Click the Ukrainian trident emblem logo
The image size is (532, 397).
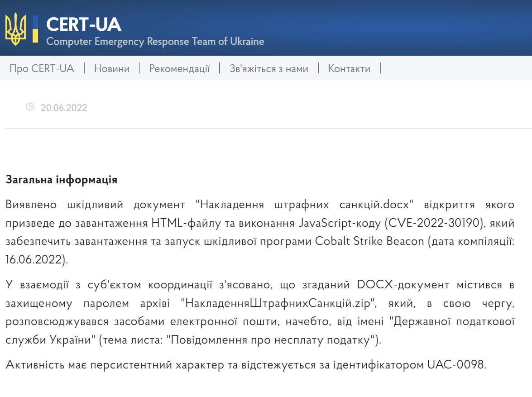15,29
